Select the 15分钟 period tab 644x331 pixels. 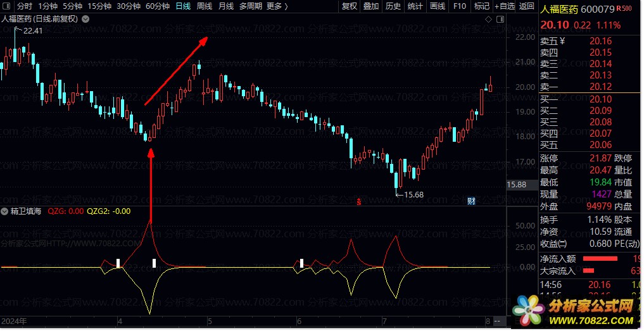point(99,6)
